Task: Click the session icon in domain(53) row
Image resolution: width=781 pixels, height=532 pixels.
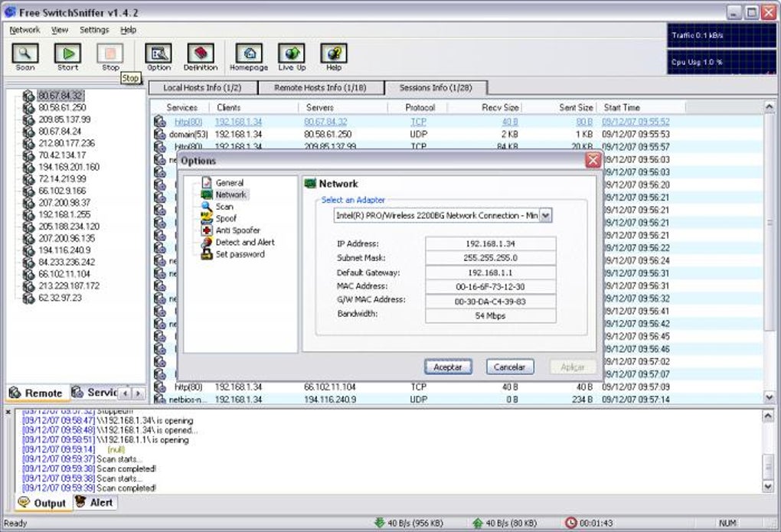Action: click(x=159, y=134)
